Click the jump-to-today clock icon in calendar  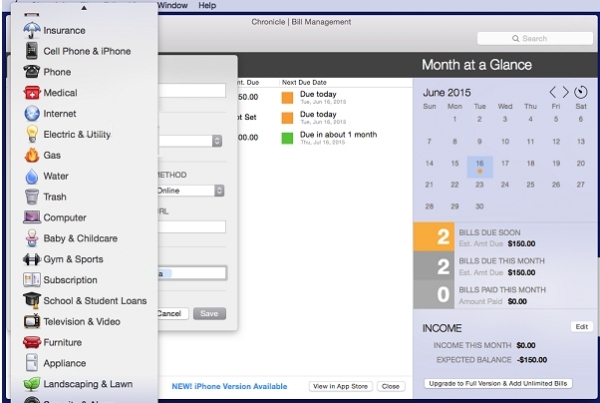582,92
